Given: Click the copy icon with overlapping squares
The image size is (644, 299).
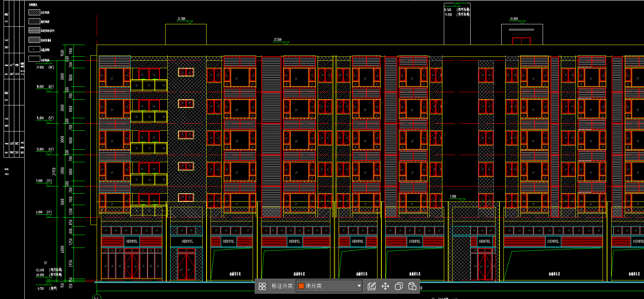Looking at the screenshot, I should click(399, 286).
